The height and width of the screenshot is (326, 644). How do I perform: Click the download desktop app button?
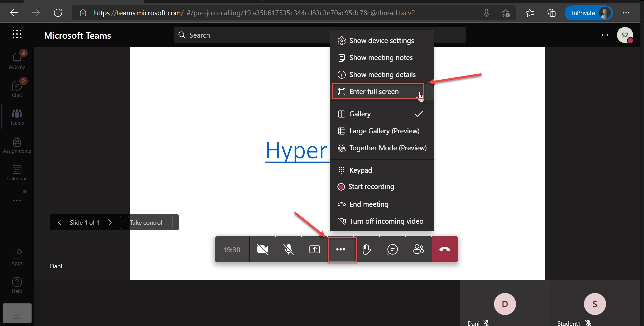pos(17,313)
